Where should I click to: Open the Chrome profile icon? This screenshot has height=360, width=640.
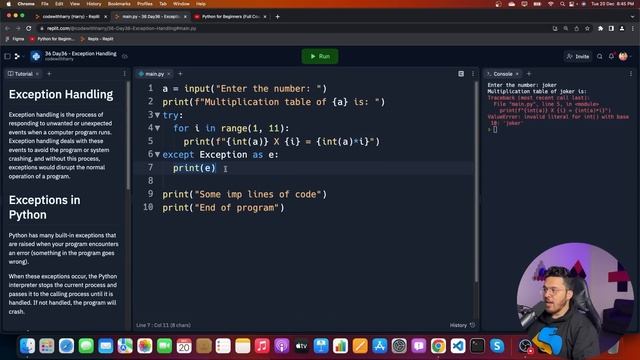tap(622, 29)
